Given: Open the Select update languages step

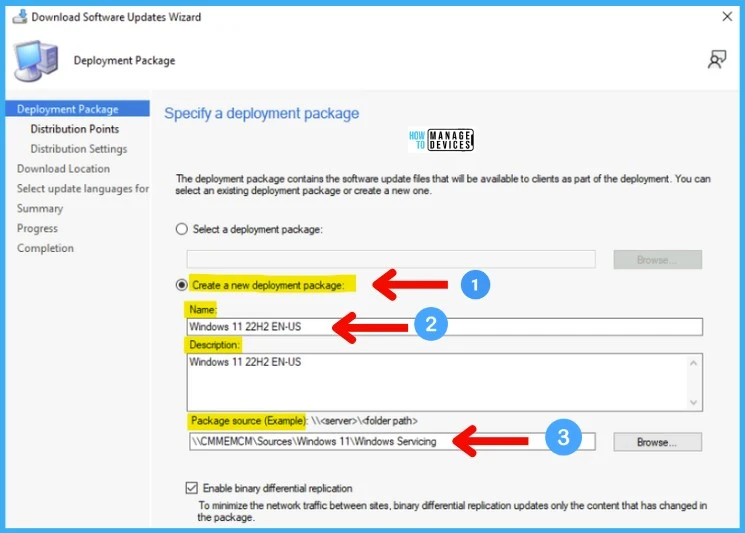Looking at the screenshot, I should click(x=83, y=189).
